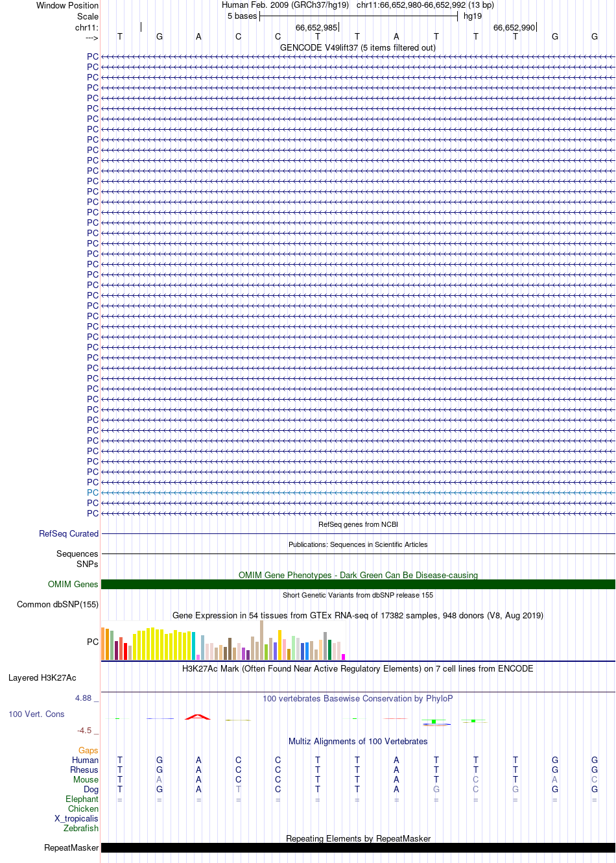Click the PC label beside GTEx bar chart
This screenshot has height=863, width=616.
(x=93, y=642)
